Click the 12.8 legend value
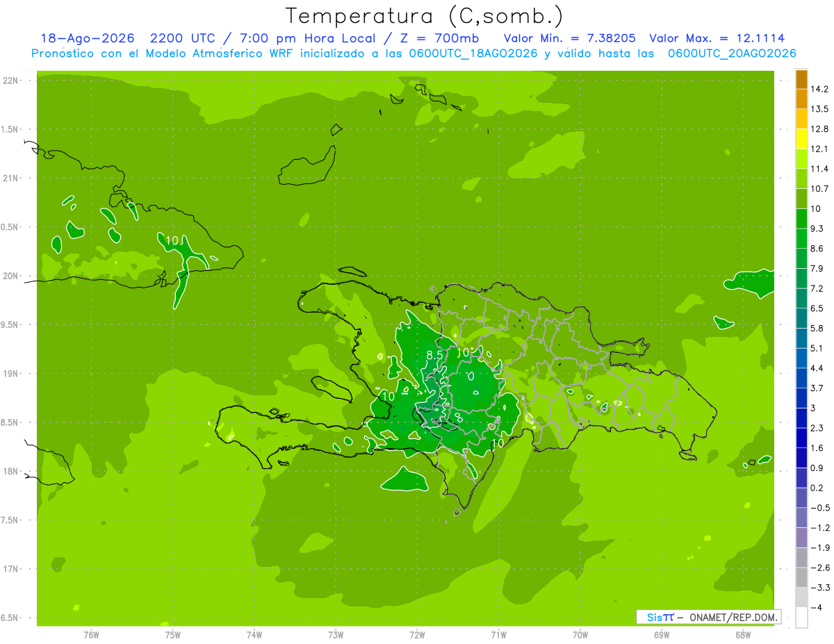The height and width of the screenshot is (644, 834). tap(819, 129)
